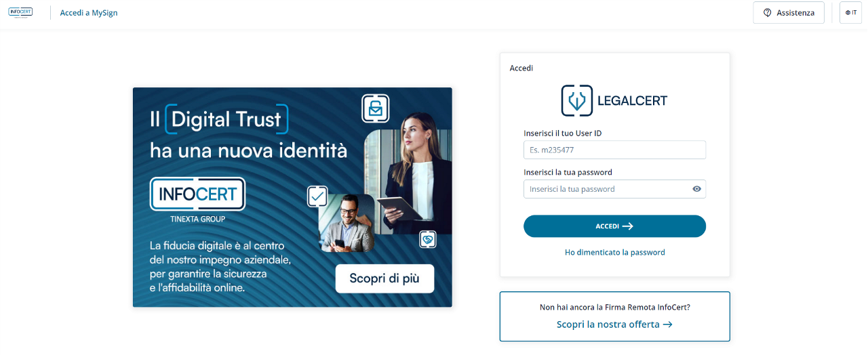Click the globe icon in language selector
Screen dimensions: 868x355
coord(848,13)
